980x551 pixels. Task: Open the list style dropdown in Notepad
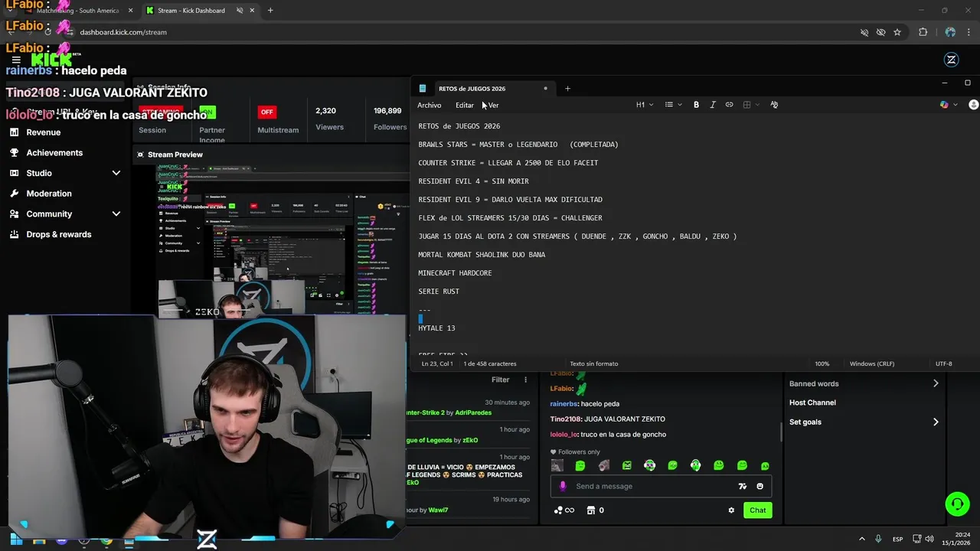tap(671, 105)
